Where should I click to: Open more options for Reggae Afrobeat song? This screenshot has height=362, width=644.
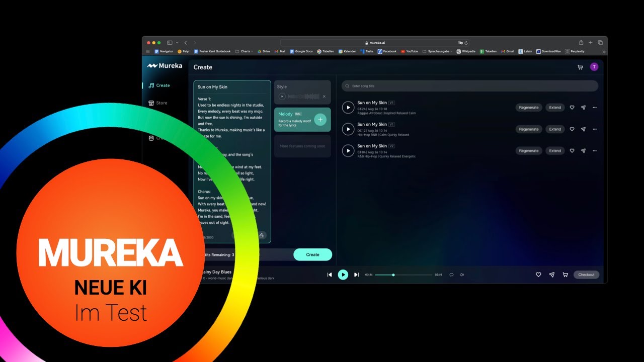point(595,108)
